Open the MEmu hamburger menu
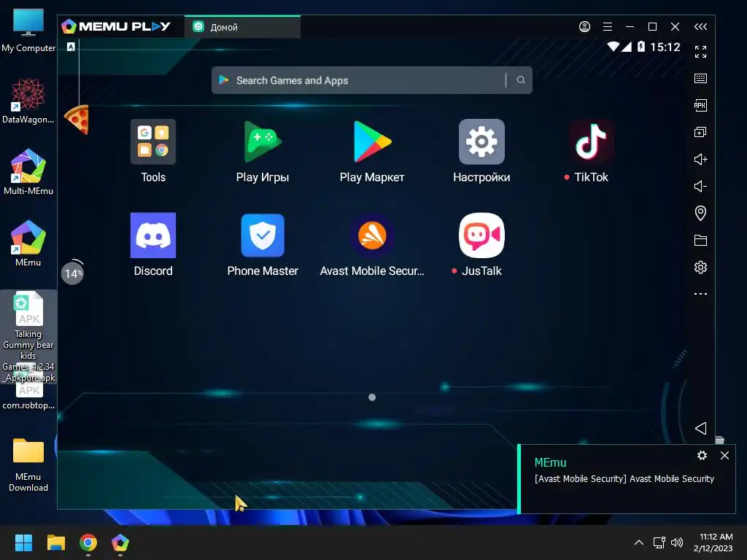The image size is (747, 560). pyautogui.click(x=608, y=27)
